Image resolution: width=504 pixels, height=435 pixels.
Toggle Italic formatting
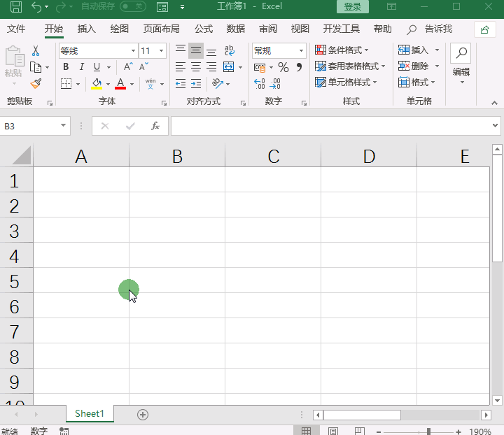pyautogui.click(x=81, y=67)
